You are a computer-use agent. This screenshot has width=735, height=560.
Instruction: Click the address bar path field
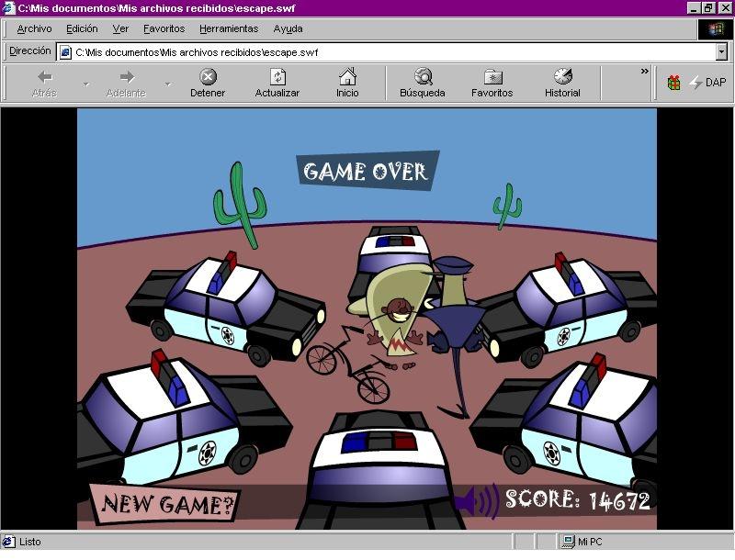point(386,52)
